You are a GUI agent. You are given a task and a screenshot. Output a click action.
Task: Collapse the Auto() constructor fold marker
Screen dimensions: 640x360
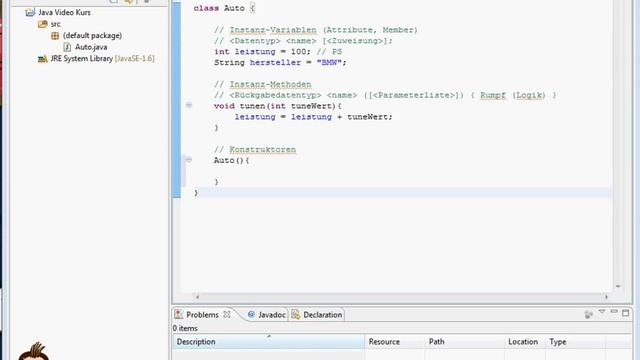(x=189, y=160)
